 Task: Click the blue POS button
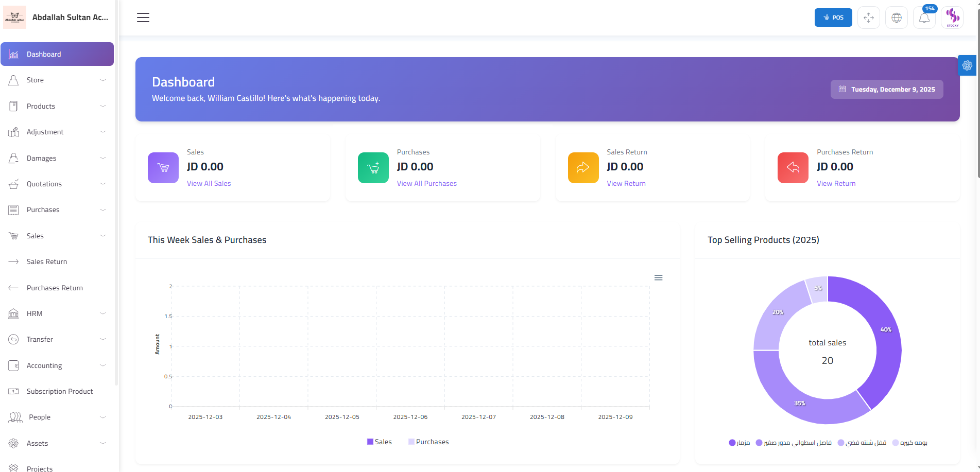(833, 18)
